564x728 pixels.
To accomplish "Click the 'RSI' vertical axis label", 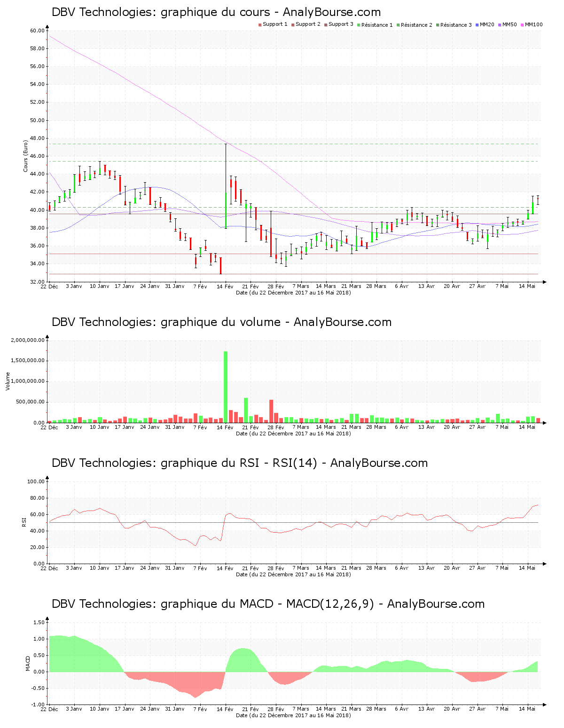I will point(23,522).
